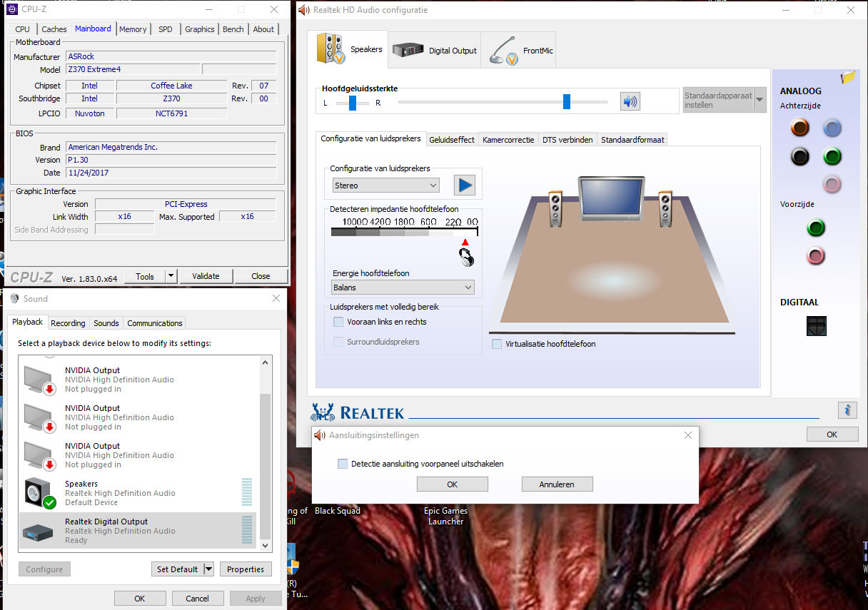Image resolution: width=868 pixels, height=610 pixels.
Task: Click the green rear analog jack
Action: tap(832, 156)
